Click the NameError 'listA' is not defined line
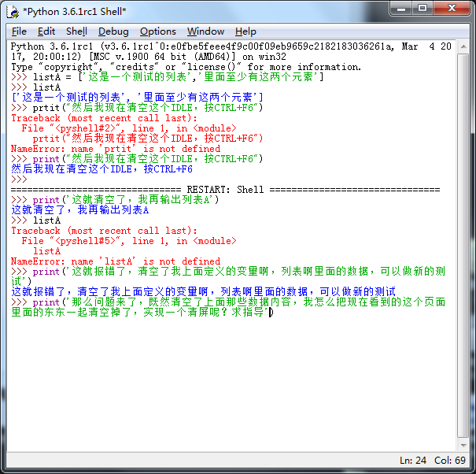This screenshot has width=476, height=474. point(115,261)
